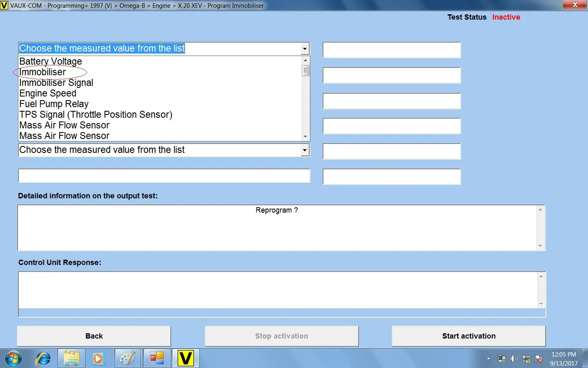588x368 pixels.
Task: Click the power plug tray icon
Action: click(502, 359)
